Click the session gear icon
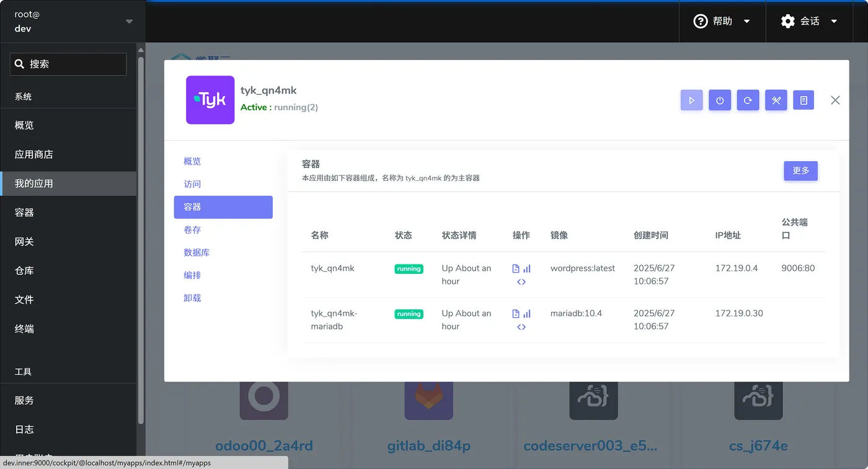Image resolution: width=868 pixels, height=469 pixels. 788,21
